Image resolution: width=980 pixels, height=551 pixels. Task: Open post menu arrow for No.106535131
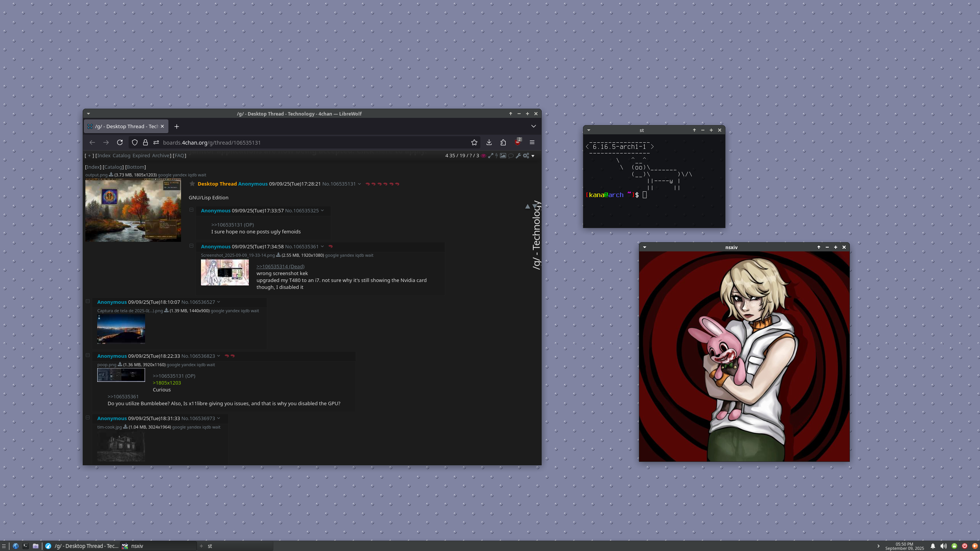click(x=359, y=184)
